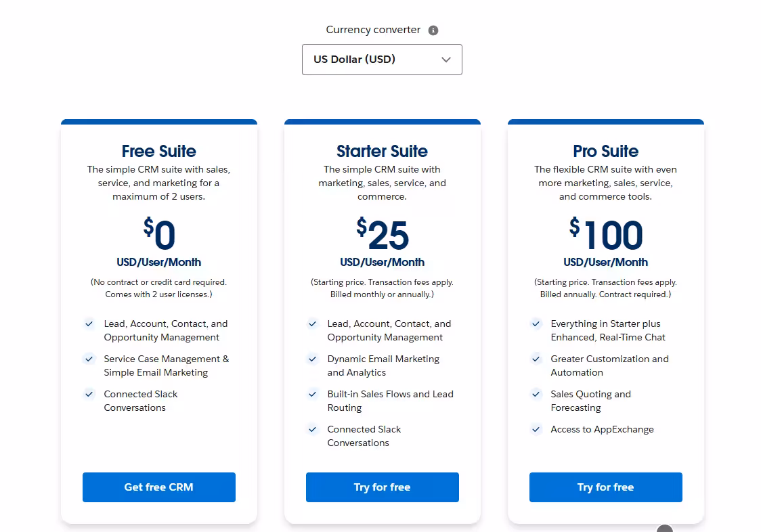Click the checkmark beside Everything in Starter plus Enhanced Chat
Viewport: 761px width, 532px height.
pyautogui.click(x=536, y=324)
